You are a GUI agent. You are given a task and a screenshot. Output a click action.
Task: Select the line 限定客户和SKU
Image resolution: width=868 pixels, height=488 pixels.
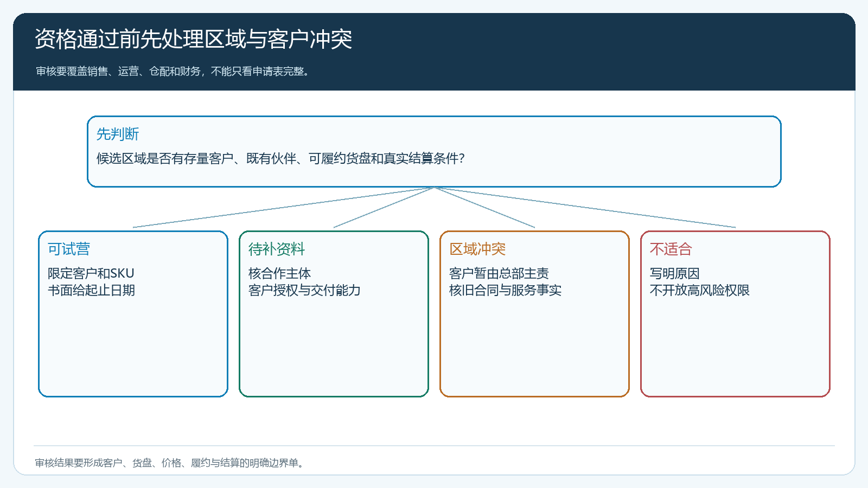coord(91,273)
